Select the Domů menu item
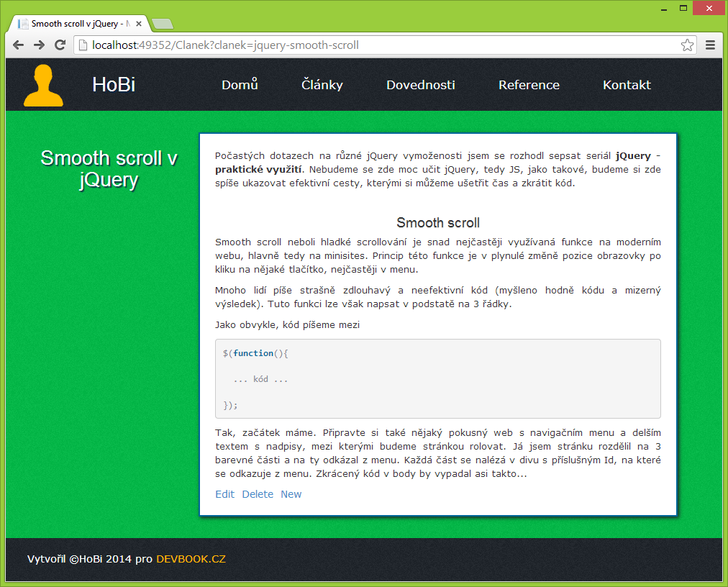The image size is (728, 587). point(240,84)
